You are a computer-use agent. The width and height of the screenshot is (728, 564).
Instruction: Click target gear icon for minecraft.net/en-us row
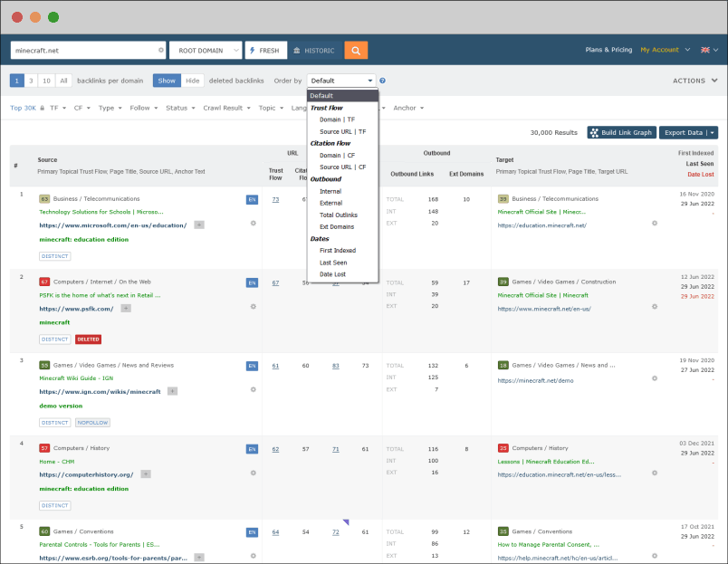point(655,306)
